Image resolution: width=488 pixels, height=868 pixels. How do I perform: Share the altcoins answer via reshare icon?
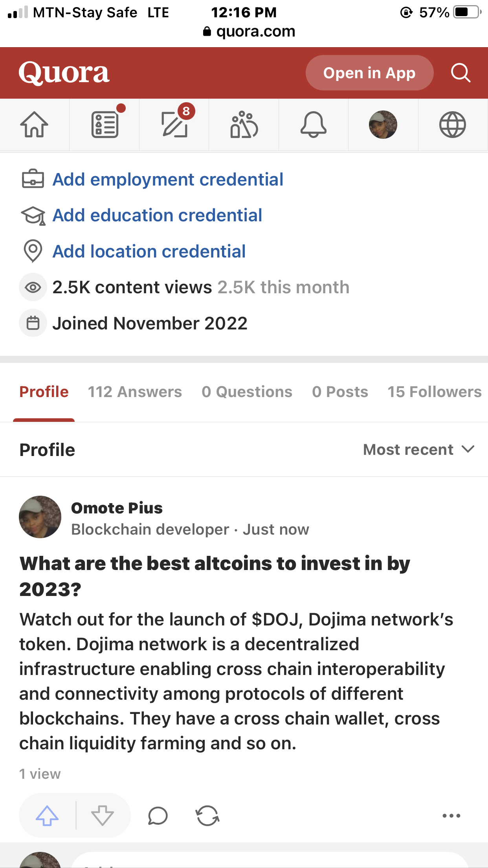208,816
